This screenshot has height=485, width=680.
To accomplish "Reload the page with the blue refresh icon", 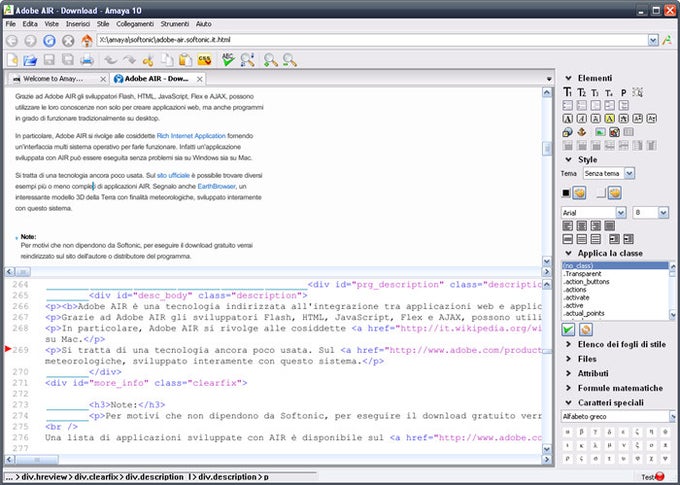I will point(49,40).
